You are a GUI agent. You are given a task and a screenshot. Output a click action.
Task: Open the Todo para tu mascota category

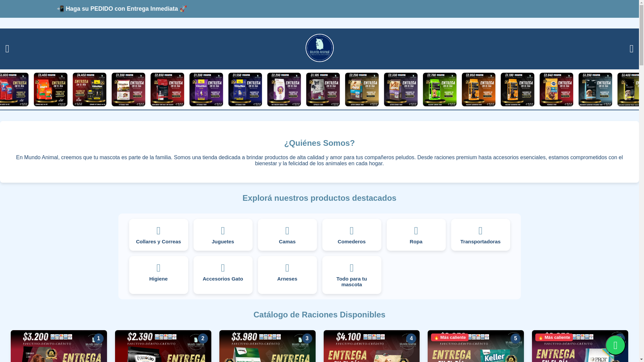pyautogui.click(x=352, y=275)
